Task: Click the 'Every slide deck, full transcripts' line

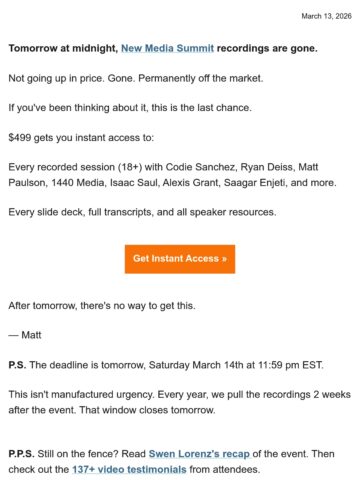Action: [x=142, y=212]
